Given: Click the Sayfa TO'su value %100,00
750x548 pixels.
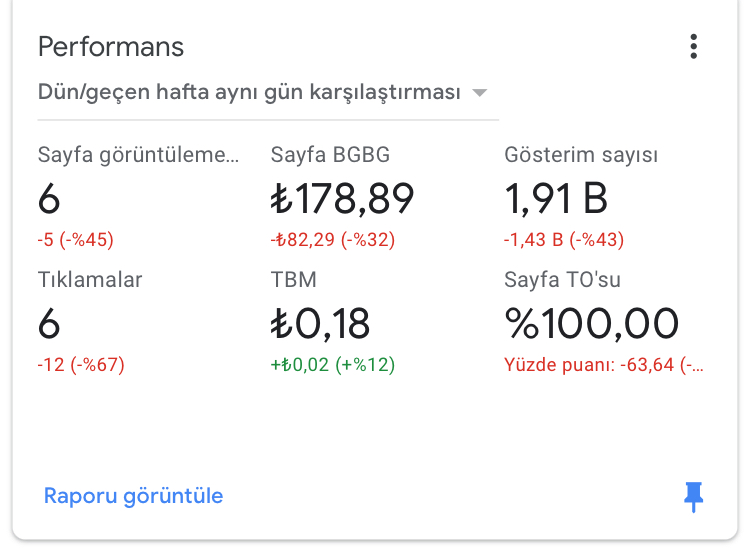Looking at the screenshot, I should coord(592,324).
